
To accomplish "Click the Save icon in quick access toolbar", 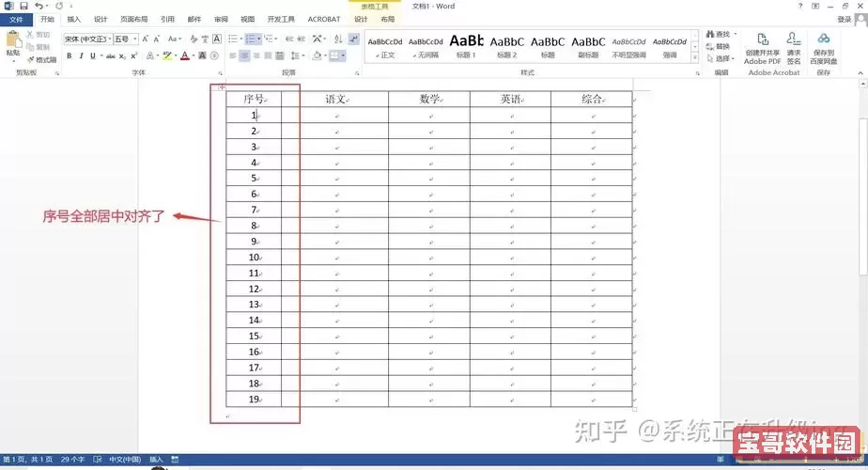I will tap(23, 6).
